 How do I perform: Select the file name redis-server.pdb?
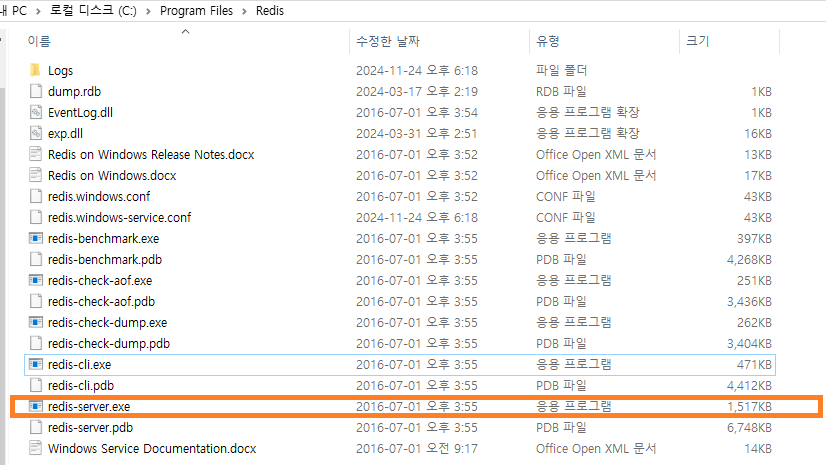pos(91,428)
